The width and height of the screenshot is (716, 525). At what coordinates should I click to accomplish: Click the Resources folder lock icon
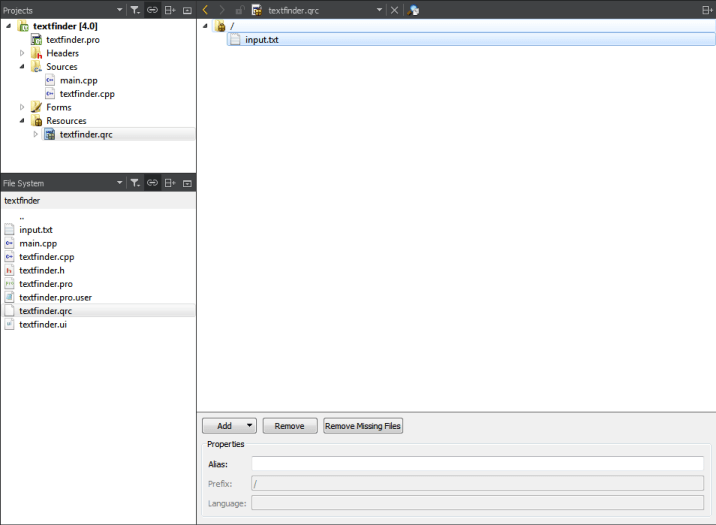click(x=37, y=121)
